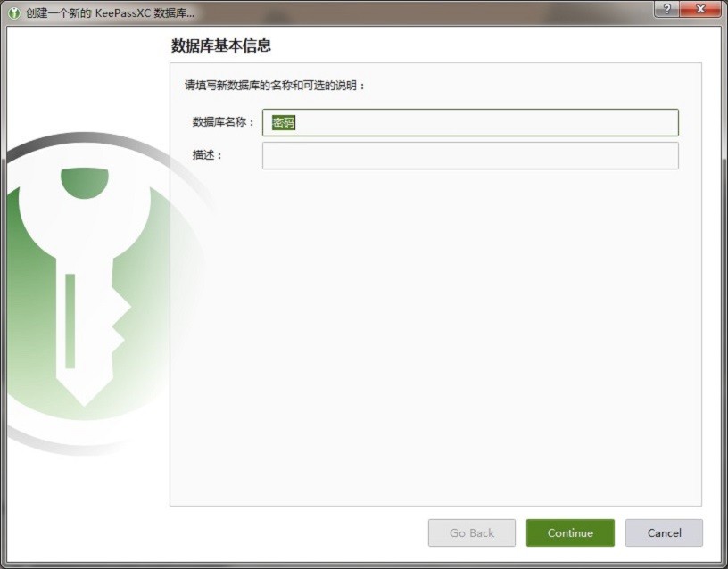Click Continue to proceed to next step
The width and height of the screenshot is (728, 569).
point(570,532)
